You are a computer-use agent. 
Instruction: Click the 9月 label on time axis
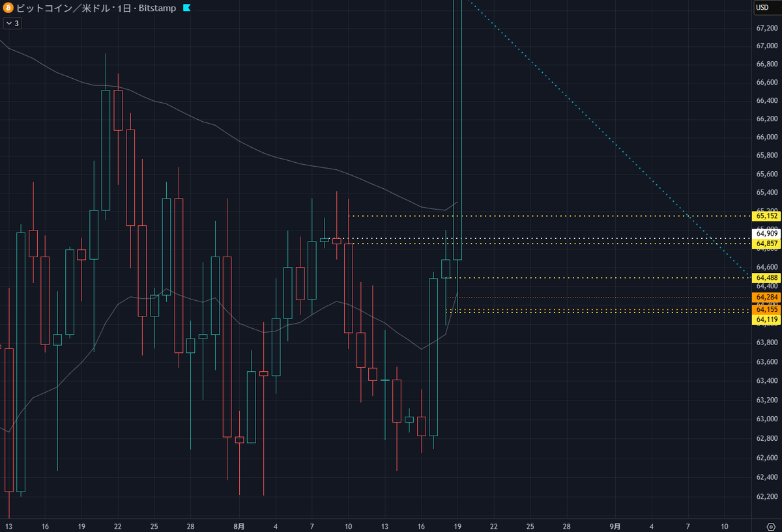pyautogui.click(x=615, y=525)
